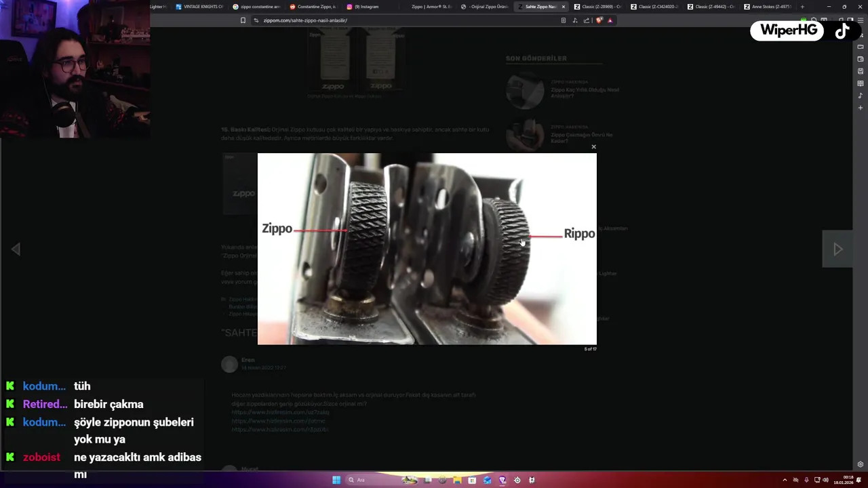868x488 pixels.
Task: Switch to Classic (Z-28969) tab
Action: 597,7
